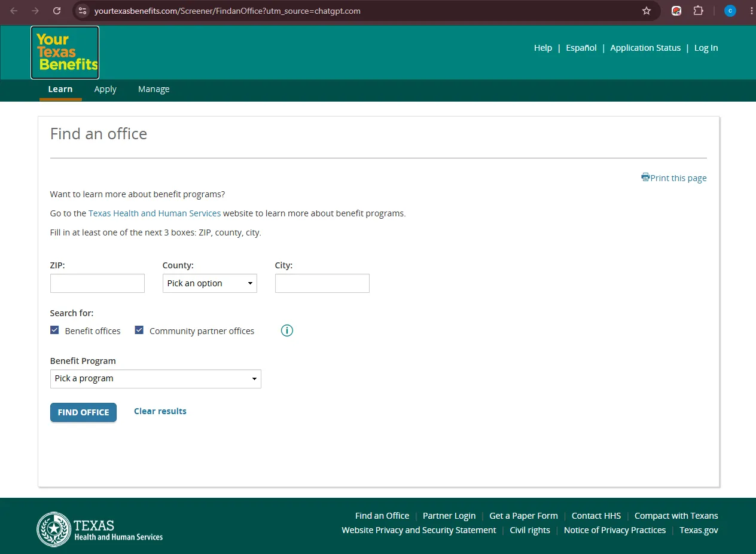The height and width of the screenshot is (554, 756).
Task: Open the County dropdown
Action: [x=210, y=283]
